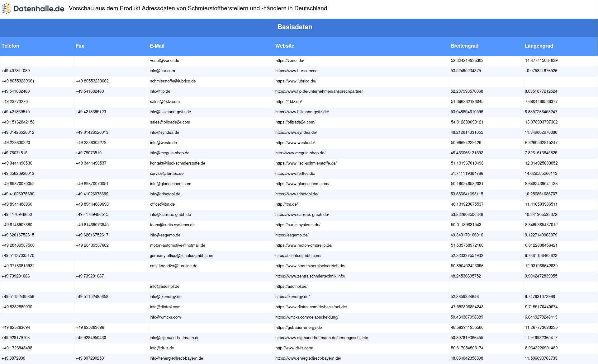Click email cmv-kaendler@t-online.de
Viewport: 598px width, 364px height.
coord(174,266)
